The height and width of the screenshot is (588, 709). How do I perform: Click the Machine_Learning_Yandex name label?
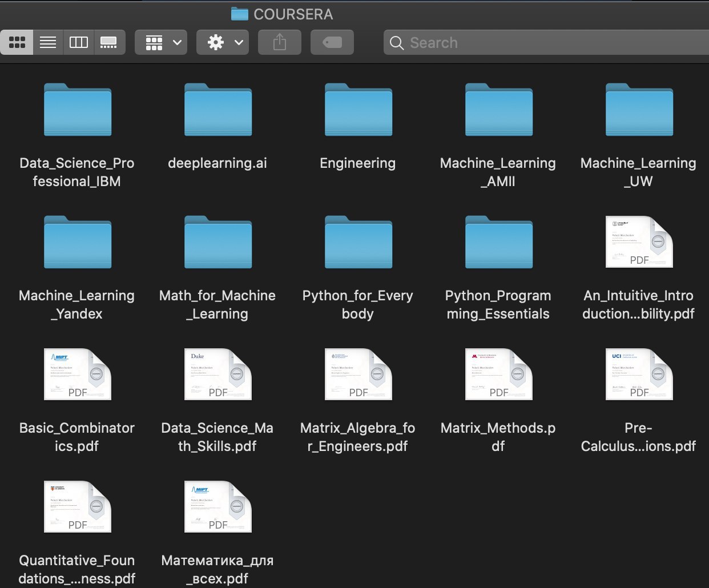77,305
